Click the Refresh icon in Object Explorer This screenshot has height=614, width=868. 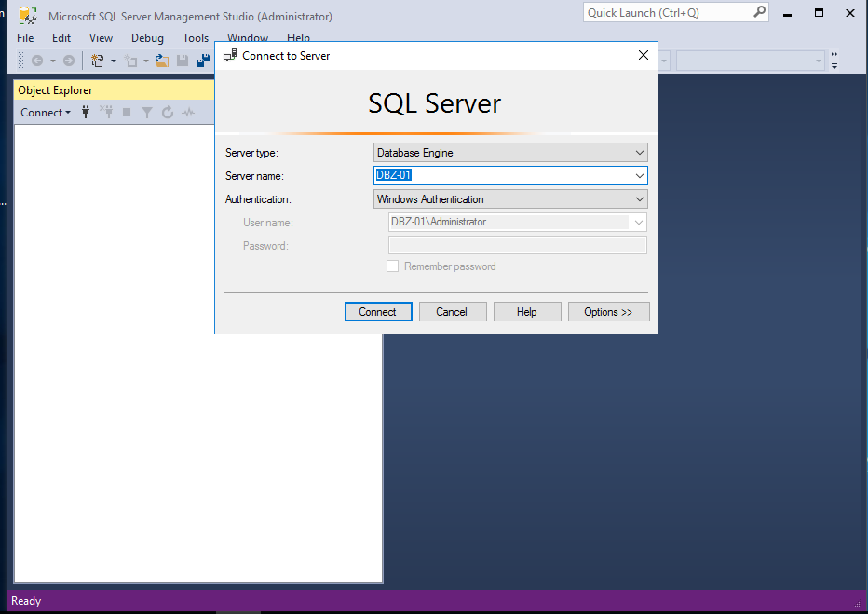pyautogui.click(x=168, y=113)
